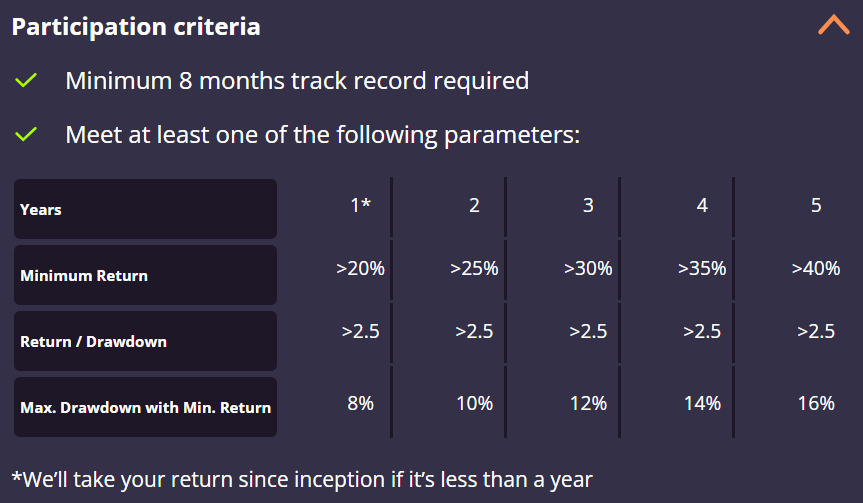Viewport: 863px width, 503px height.
Task: Click the Participation criteria heading
Action: pyautogui.click(x=136, y=27)
